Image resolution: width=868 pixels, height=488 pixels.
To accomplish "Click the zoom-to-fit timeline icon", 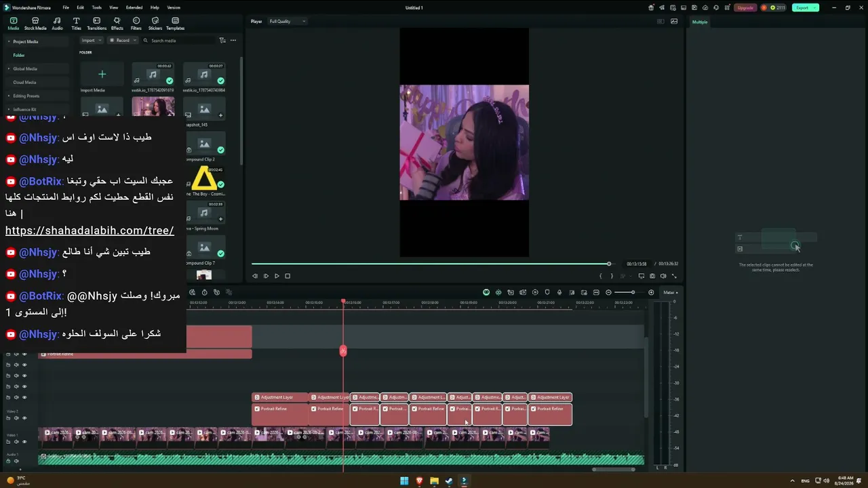I will point(597,292).
